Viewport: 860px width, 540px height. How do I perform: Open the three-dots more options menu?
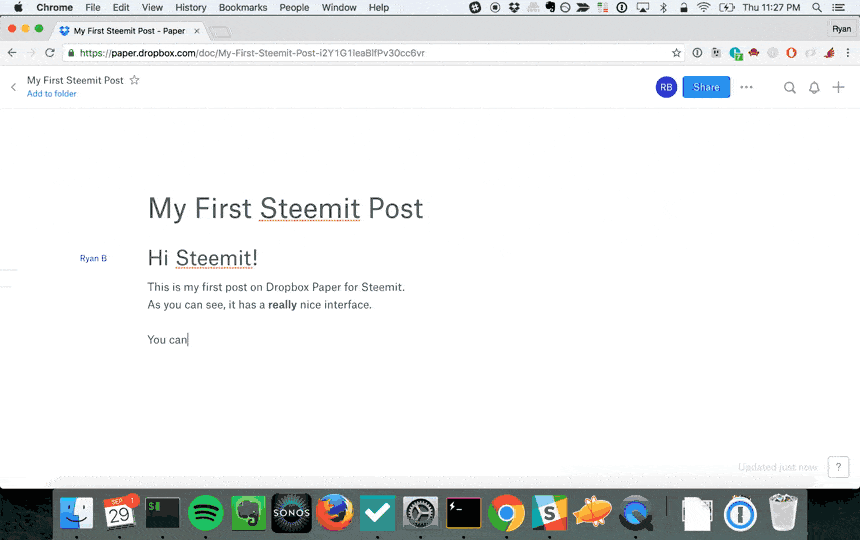pos(746,87)
